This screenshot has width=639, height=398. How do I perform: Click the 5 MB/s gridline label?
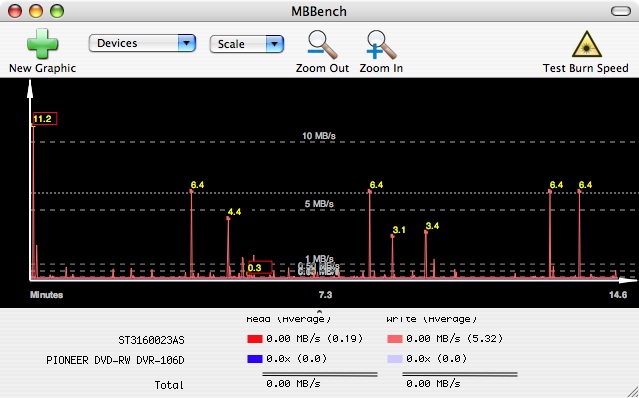click(x=319, y=204)
